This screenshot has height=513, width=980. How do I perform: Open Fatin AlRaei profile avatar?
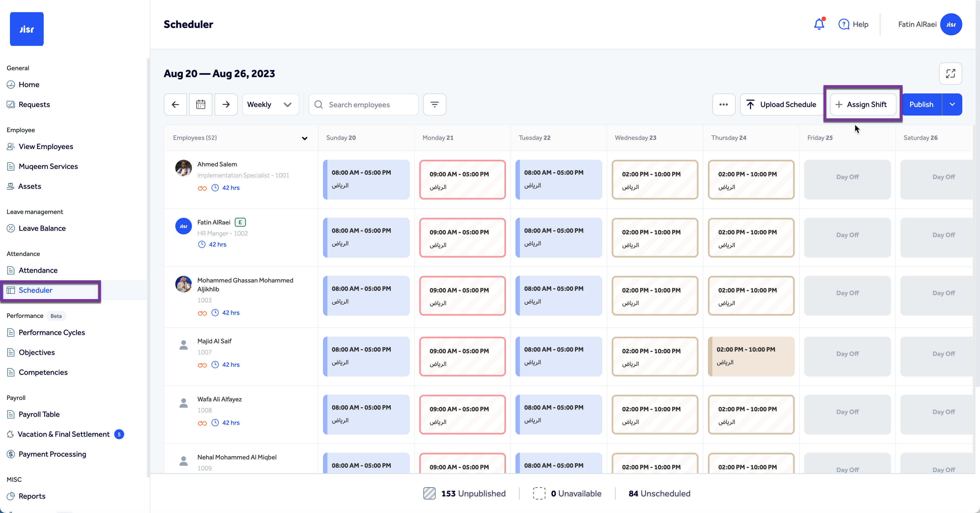pyautogui.click(x=951, y=24)
